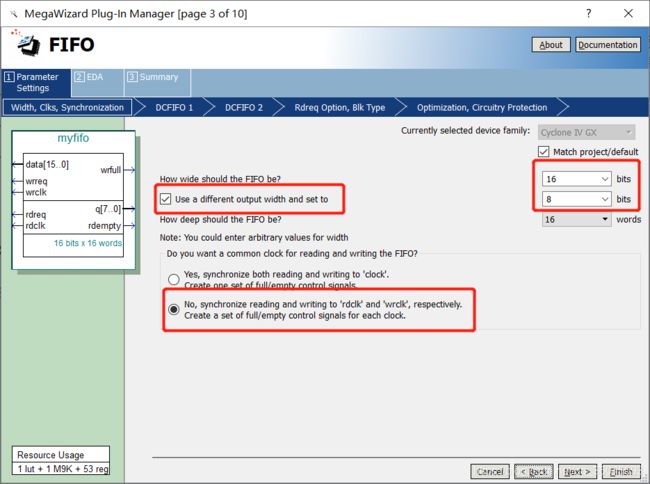Viewport: 650px width, 484px height.
Task: Click the rdclk port label
Action: tap(35, 226)
